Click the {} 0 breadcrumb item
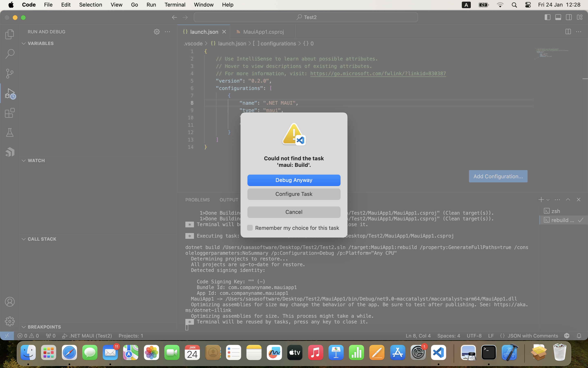Image resolution: width=588 pixels, height=368 pixels. pos(308,44)
